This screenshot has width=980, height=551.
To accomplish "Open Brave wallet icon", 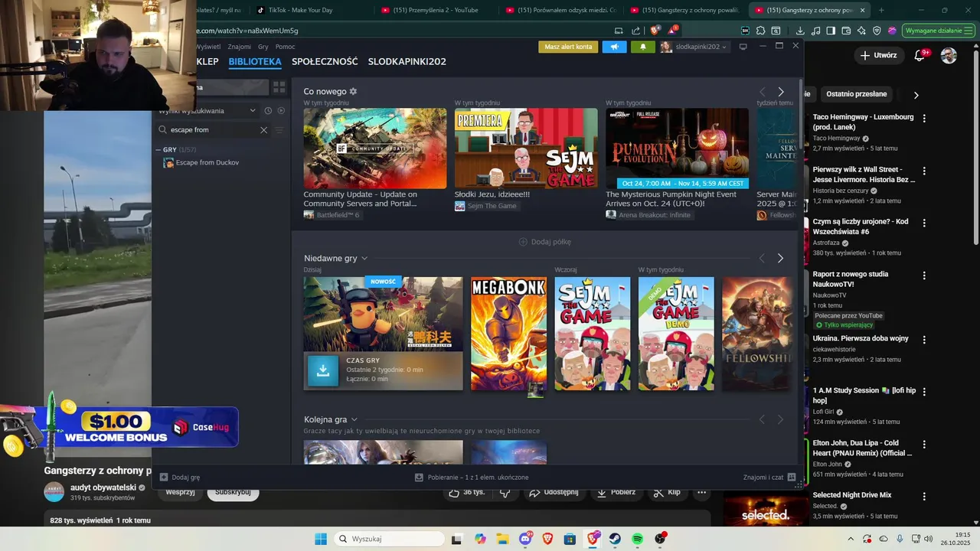I will tap(846, 31).
